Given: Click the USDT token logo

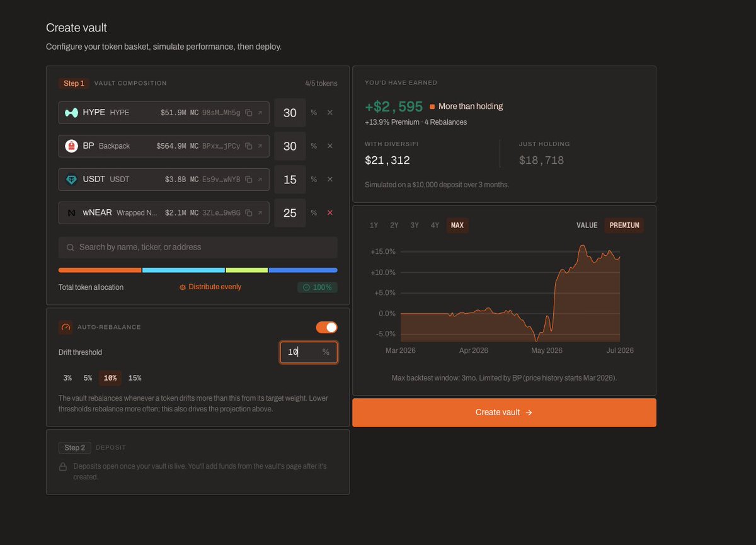Looking at the screenshot, I should coord(71,180).
